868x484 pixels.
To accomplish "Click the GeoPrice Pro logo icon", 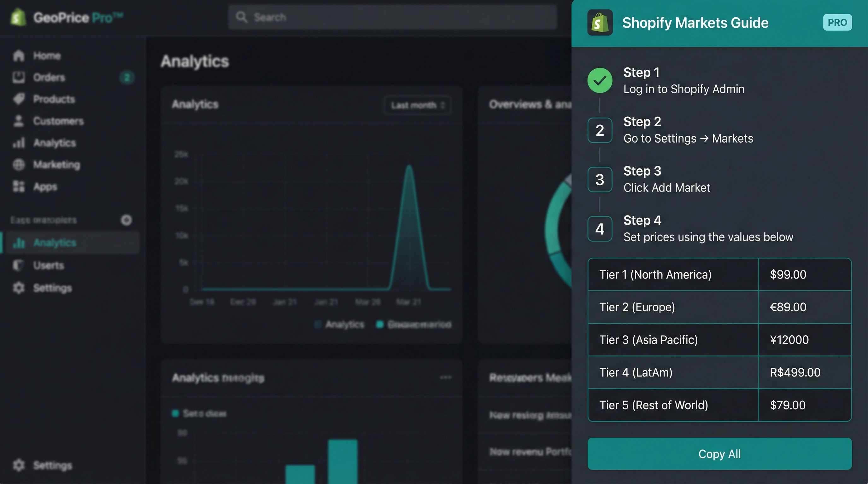I will pos(18,18).
